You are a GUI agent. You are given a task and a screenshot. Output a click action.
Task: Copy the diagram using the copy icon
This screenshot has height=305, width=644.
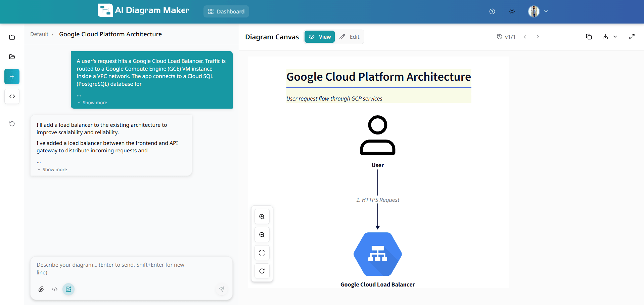tap(589, 37)
